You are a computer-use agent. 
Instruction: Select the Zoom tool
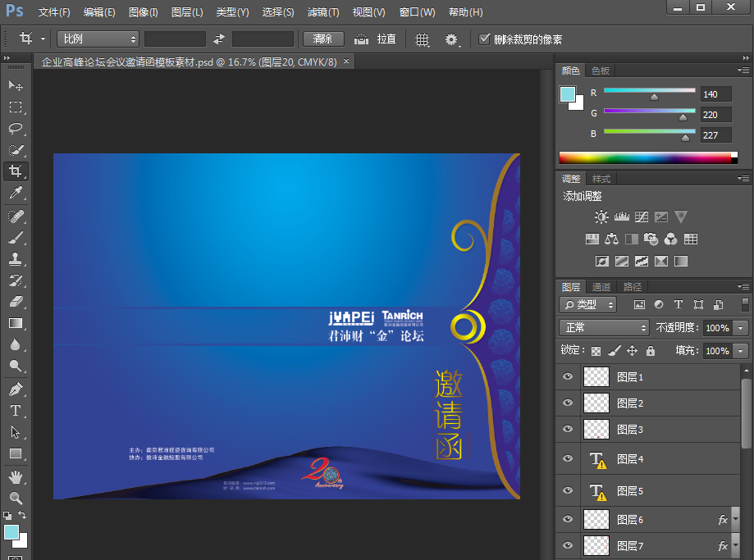pyautogui.click(x=16, y=498)
